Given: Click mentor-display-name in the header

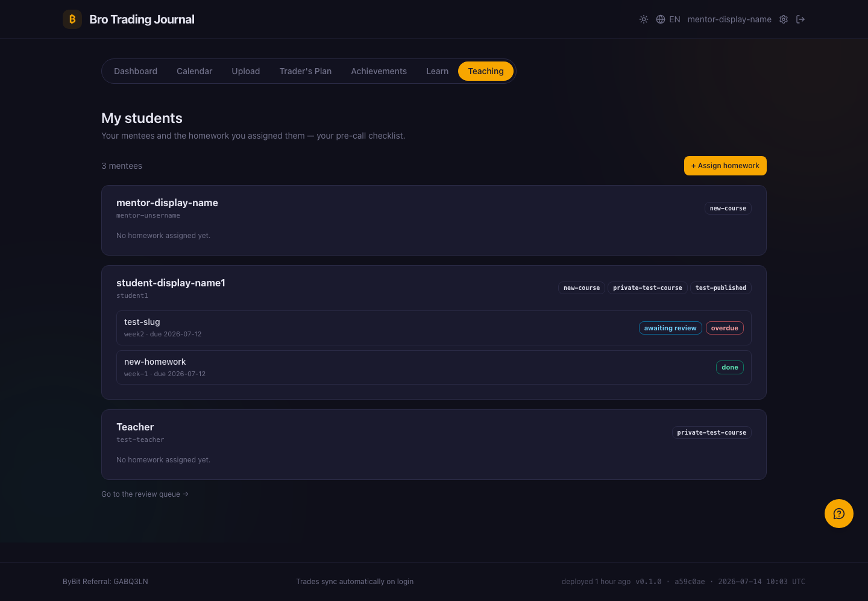Looking at the screenshot, I should pos(729,19).
